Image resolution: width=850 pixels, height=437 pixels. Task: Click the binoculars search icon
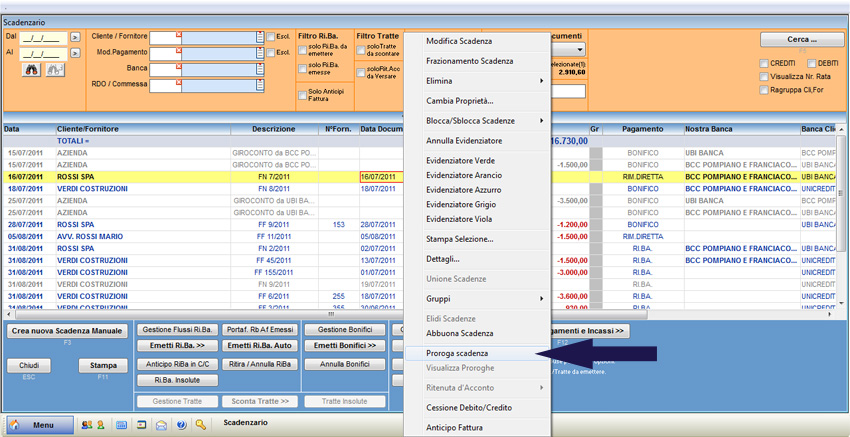(31, 70)
